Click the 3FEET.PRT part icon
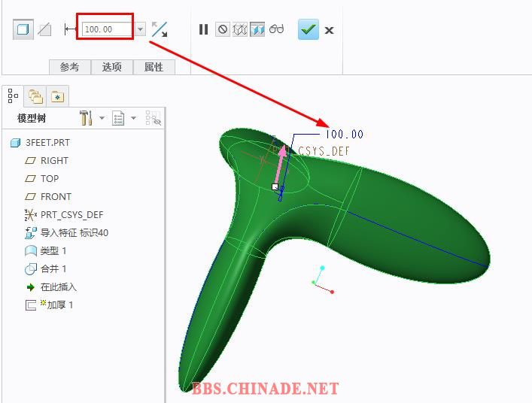Image resolution: width=532 pixels, height=403 pixels. pyautogui.click(x=15, y=143)
